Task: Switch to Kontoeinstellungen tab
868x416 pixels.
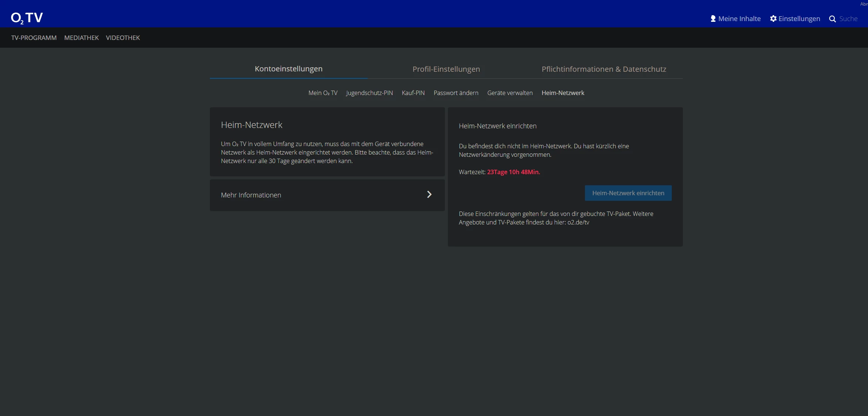Action: (288, 69)
